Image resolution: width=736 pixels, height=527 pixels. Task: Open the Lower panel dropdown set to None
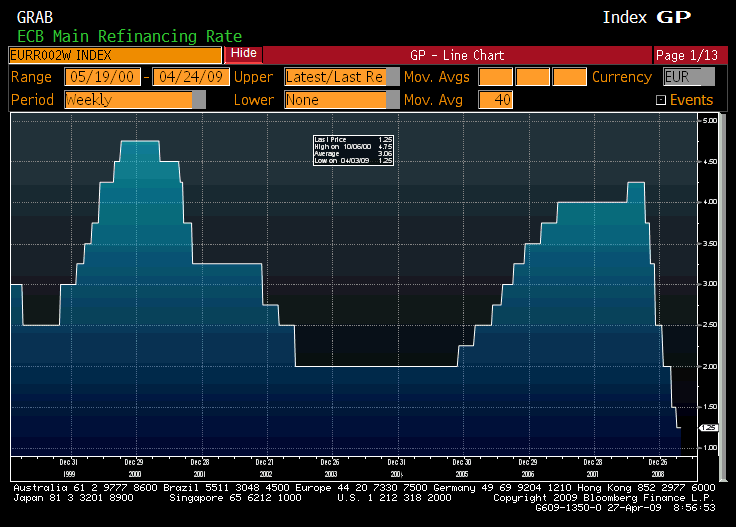[x=335, y=100]
